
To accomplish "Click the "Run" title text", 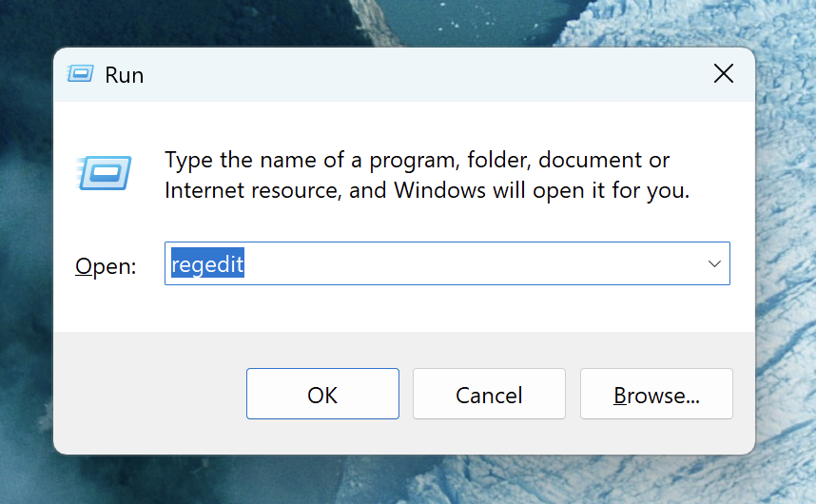I will point(125,75).
